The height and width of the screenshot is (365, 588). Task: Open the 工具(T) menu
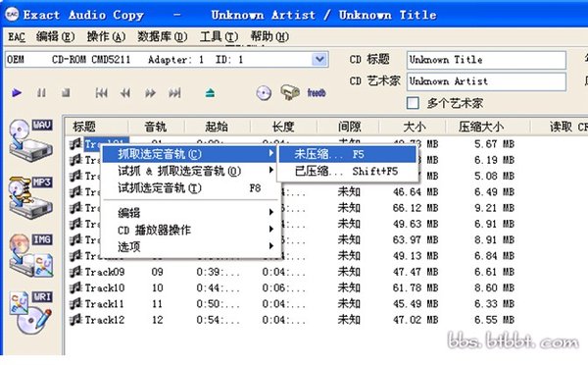coord(219,37)
